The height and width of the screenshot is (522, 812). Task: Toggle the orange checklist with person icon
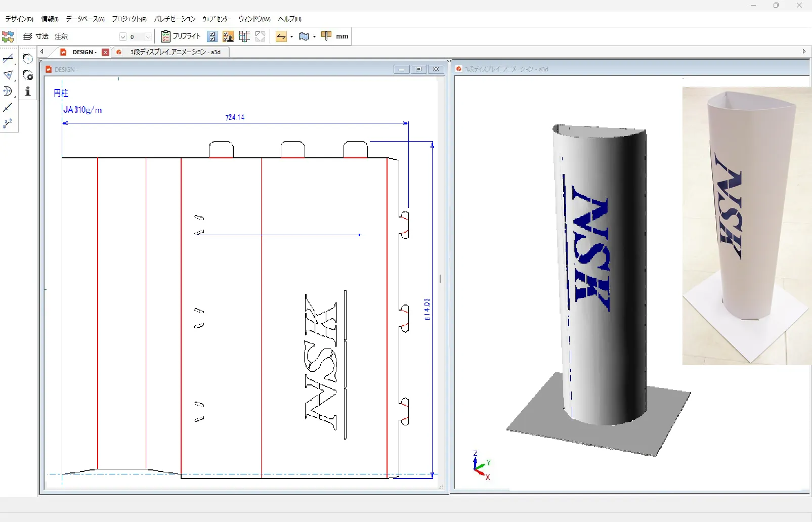(228, 36)
